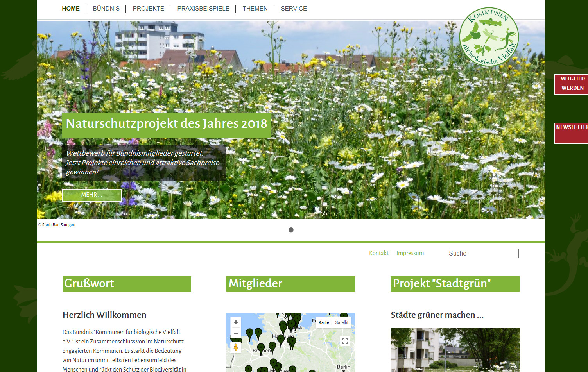The height and width of the screenshot is (372, 588).
Task: Open the Bündnis menu
Action: click(x=106, y=9)
